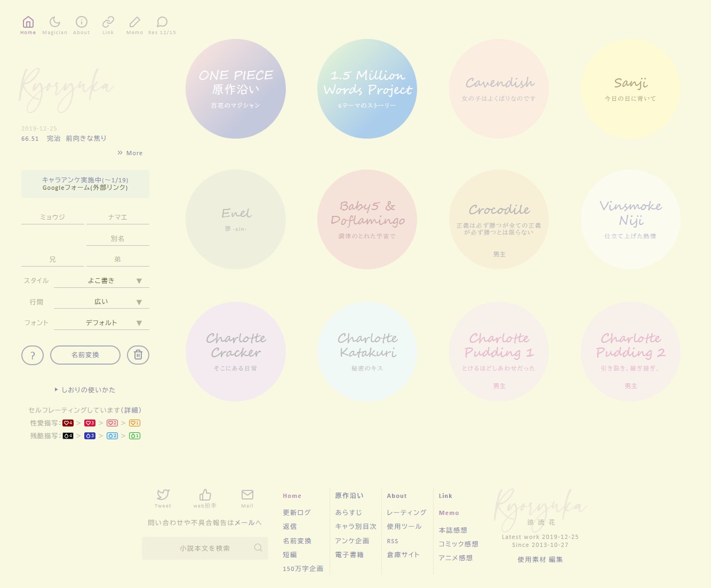This screenshot has height=588, width=711.
Task: Click the More link under update log
Action: click(130, 153)
